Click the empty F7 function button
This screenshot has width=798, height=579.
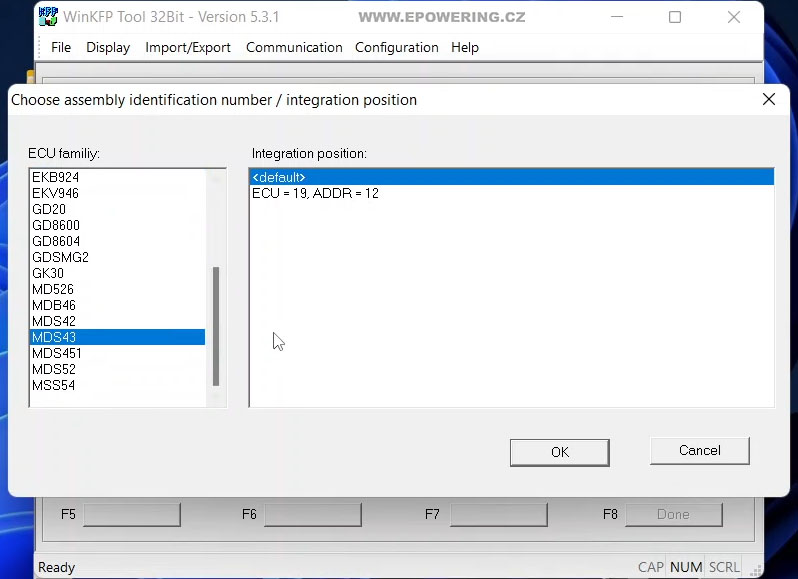tap(499, 514)
